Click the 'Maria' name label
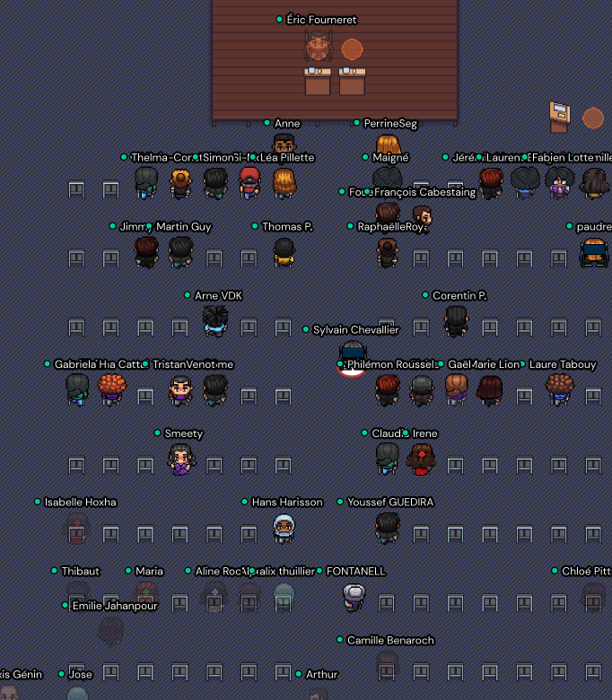The image size is (612, 700). point(149,572)
